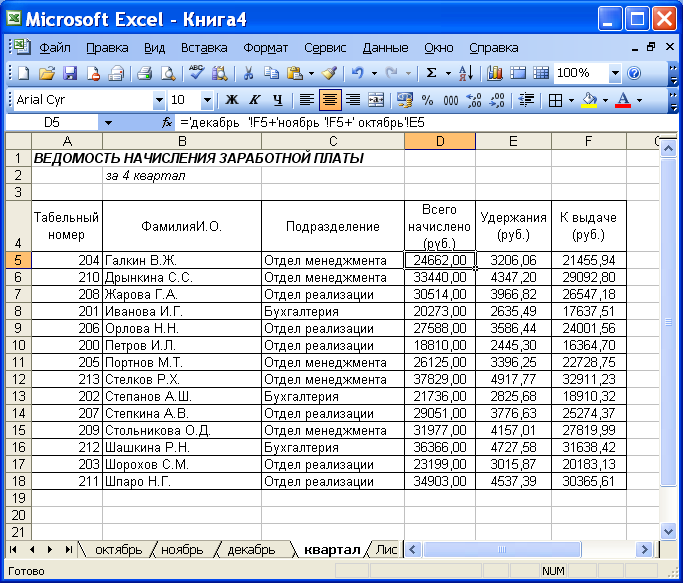The image size is (683, 583).
Task: Apply yellow Fill Color bucket
Action: pyautogui.click(x=589, y=101)
